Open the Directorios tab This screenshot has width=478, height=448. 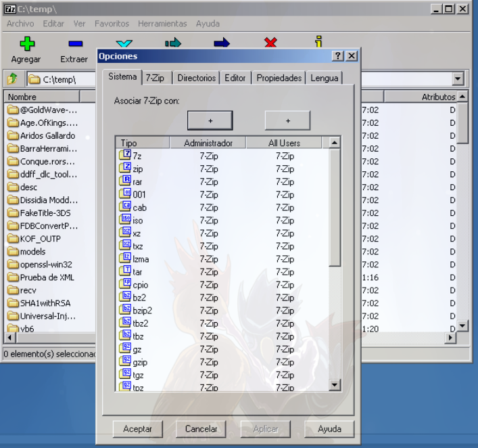197,78
